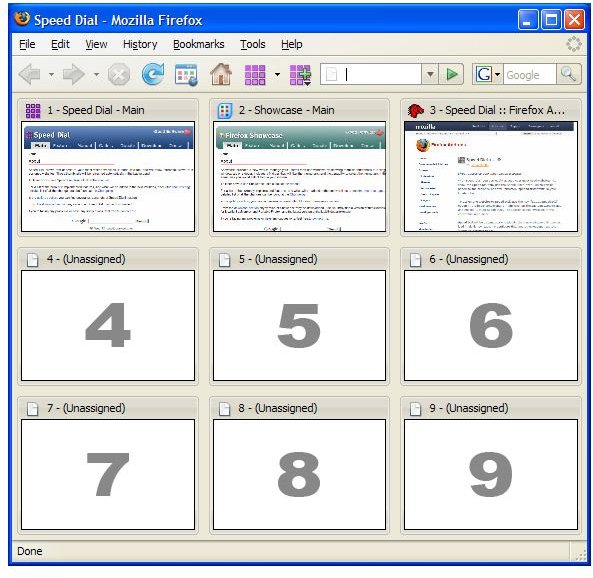This screenshot has width=593, height=578.
Task: Click the green Go arrow button
Action: click(x=451, y=74)
